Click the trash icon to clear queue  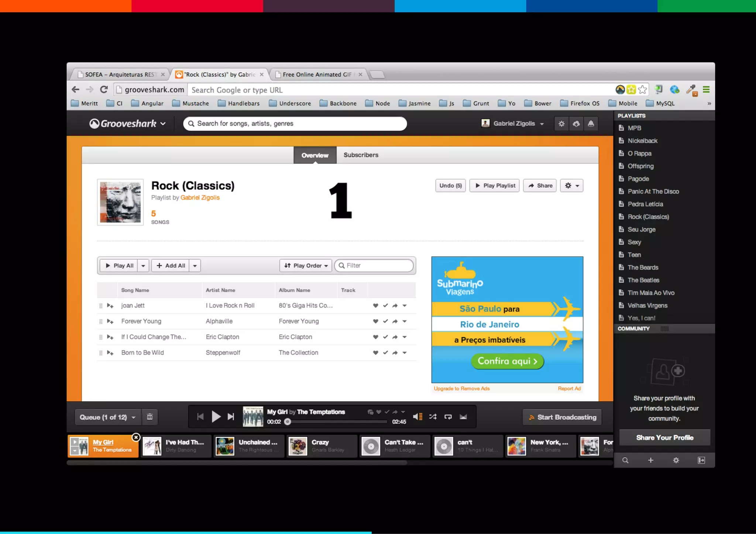tap(150, 417)
